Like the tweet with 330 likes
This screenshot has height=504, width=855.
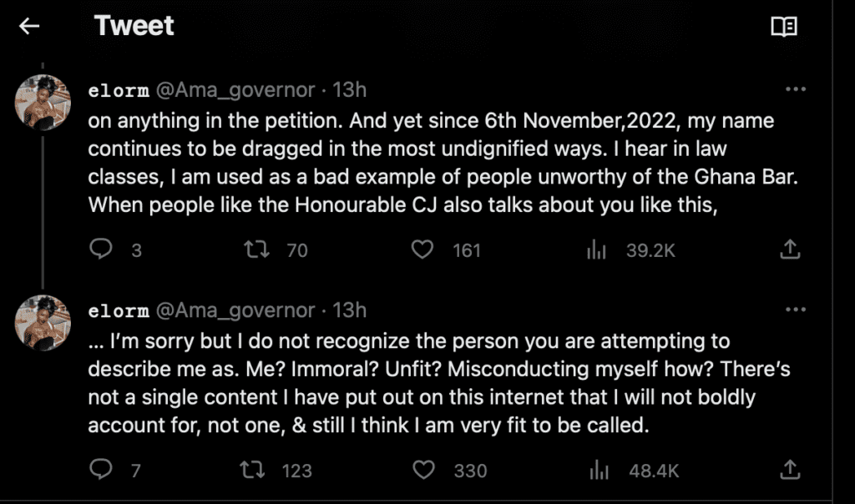(x=425, y=470)
